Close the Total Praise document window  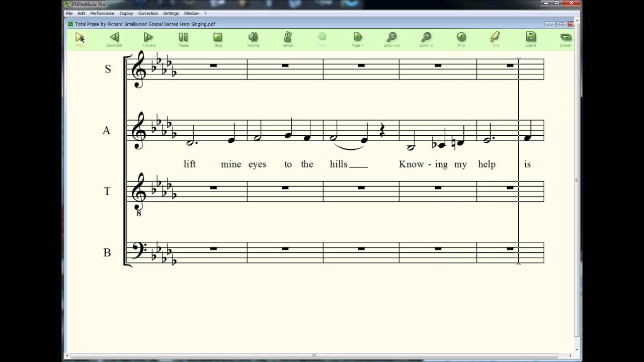click(x=572, y=24)
